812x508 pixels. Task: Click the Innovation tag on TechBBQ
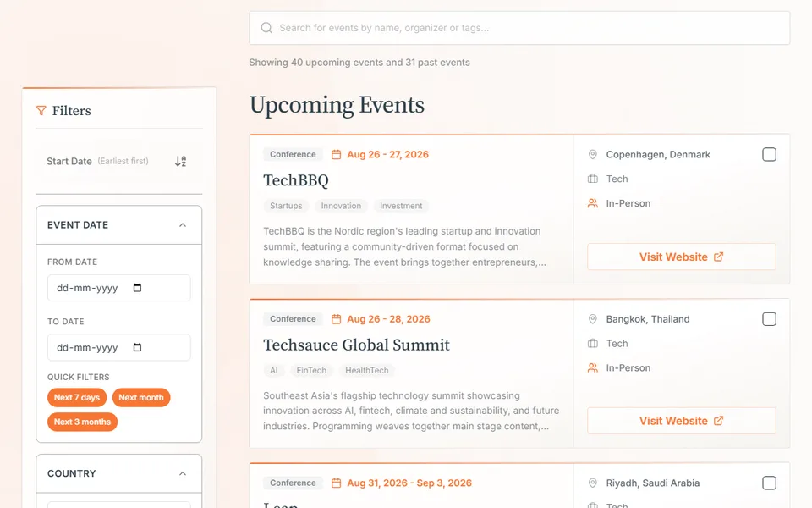(x=341, y=206)
